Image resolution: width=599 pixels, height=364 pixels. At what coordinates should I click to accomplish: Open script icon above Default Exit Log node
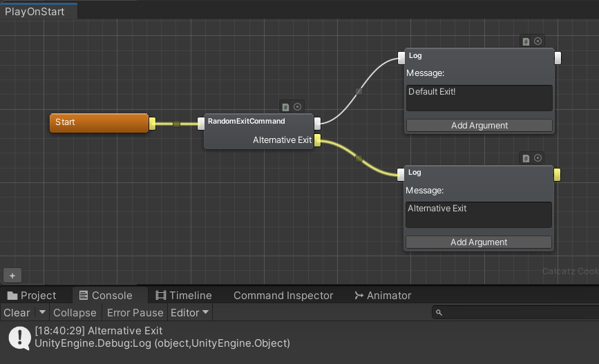click(526, 41)
